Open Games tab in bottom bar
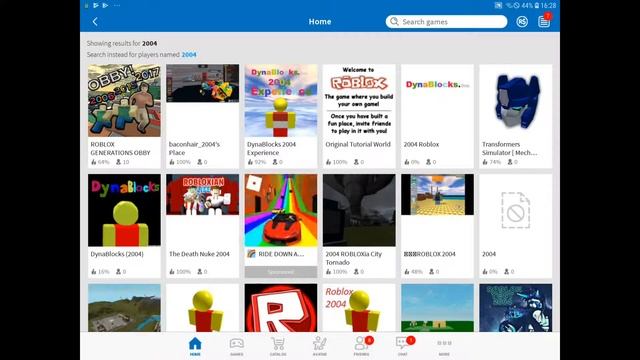This screenshot has height=360, width=640. (x=237, y=346)
